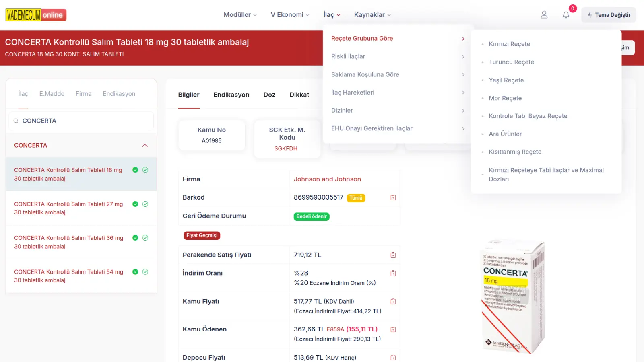Open CONCERTA 54 mg 30 tabletlik ambalaj
Screen dimensions: 644x362
click(68, 276)
